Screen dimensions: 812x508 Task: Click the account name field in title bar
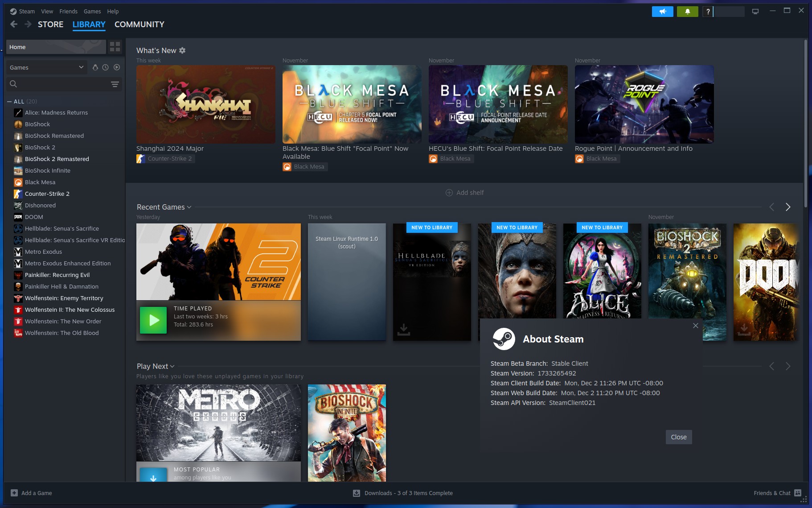tap(729, 12)
